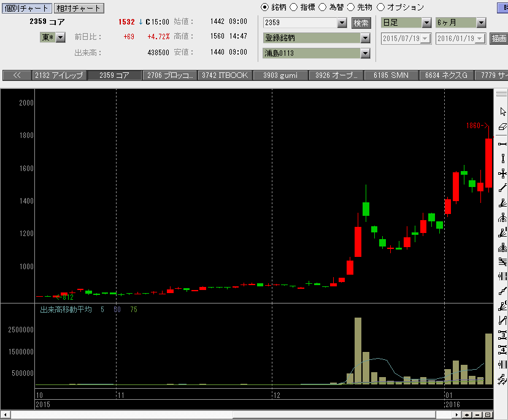Image resolution: width=508 pixels, height=420 pixels.
Task: Click the chart zoom-out minus button
Action: 477,415
